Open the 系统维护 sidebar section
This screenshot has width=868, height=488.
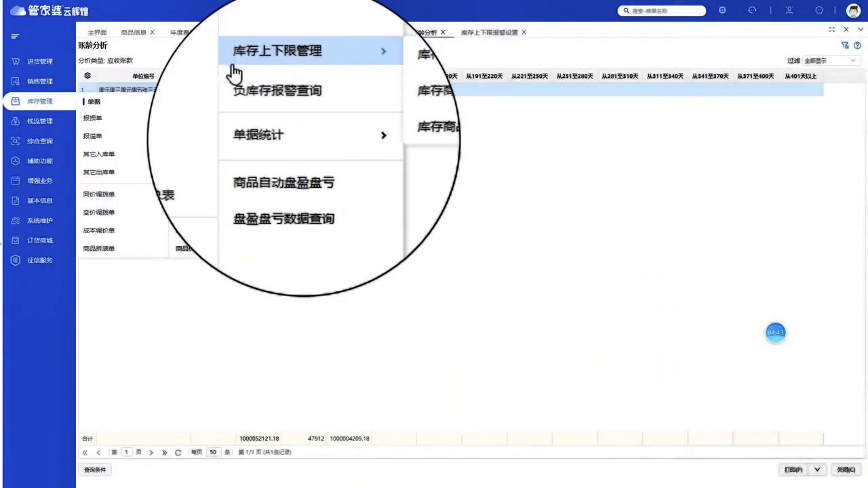pos(39,220)
